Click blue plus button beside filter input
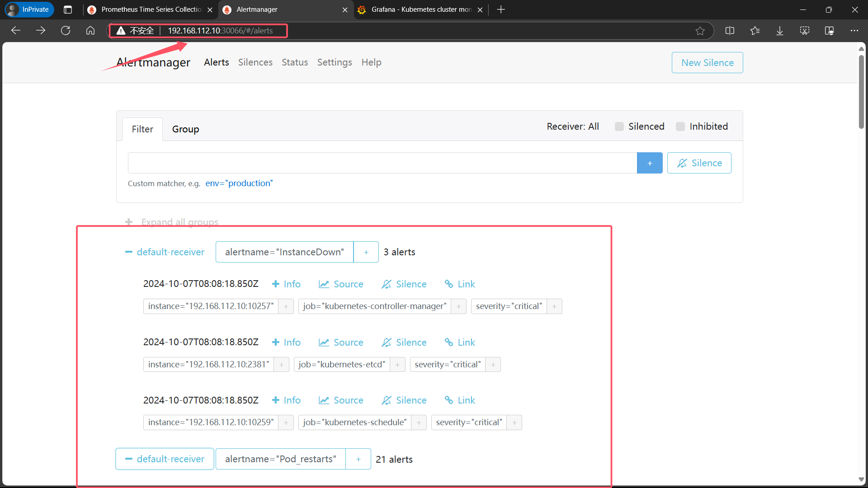The width and height of the screenshot is (868, 488). coord(650,163)
